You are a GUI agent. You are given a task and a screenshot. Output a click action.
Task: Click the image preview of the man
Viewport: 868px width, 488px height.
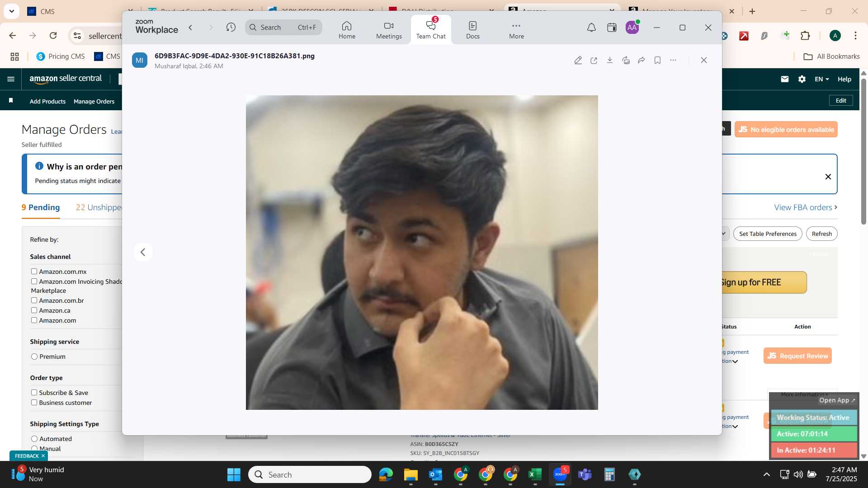422,252
